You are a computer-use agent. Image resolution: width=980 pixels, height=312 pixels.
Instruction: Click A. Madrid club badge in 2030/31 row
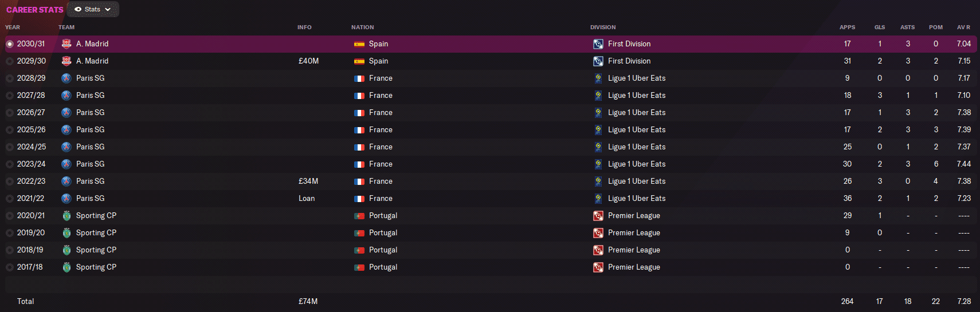66,44
